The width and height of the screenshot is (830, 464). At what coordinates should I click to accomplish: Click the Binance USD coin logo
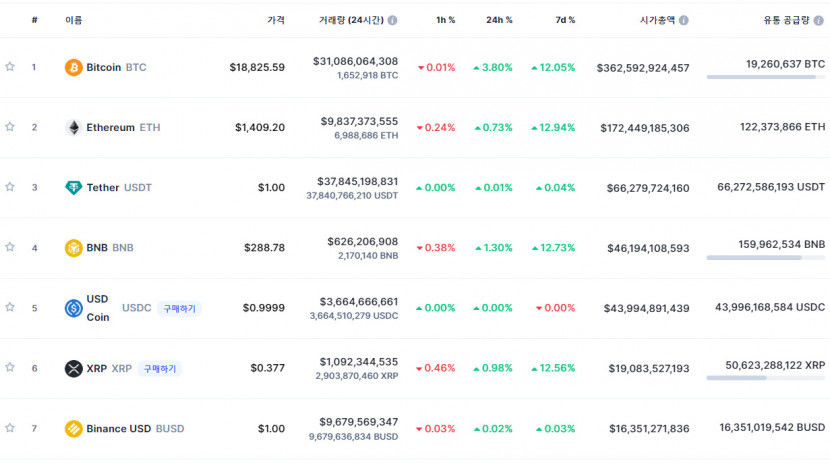coord(74,429)
